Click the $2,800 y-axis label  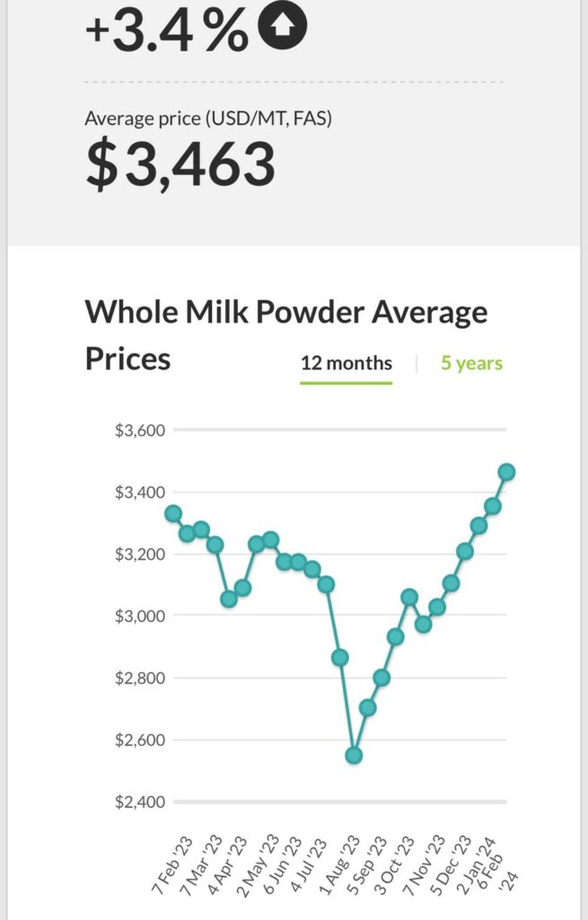click(x=139, y=677)
